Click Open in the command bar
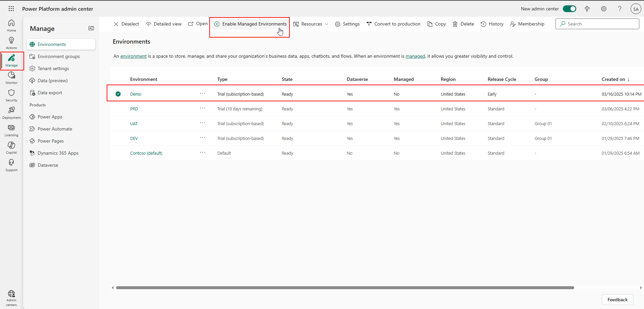 [198, 24]
